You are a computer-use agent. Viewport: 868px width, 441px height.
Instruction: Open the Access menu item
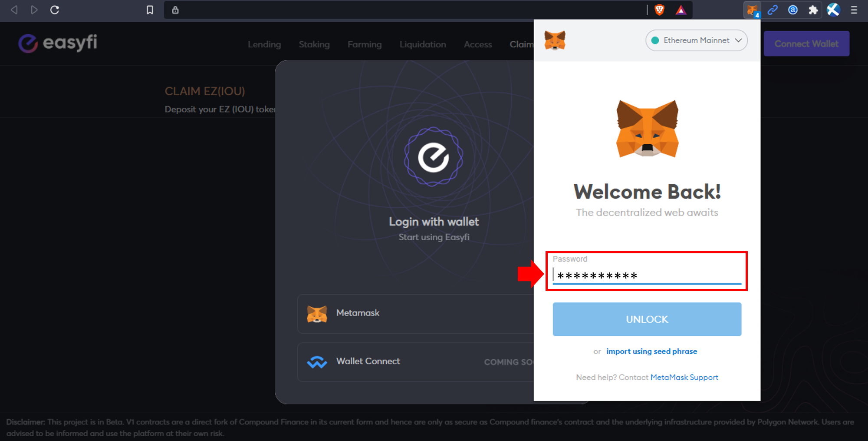tap(478, 44)
